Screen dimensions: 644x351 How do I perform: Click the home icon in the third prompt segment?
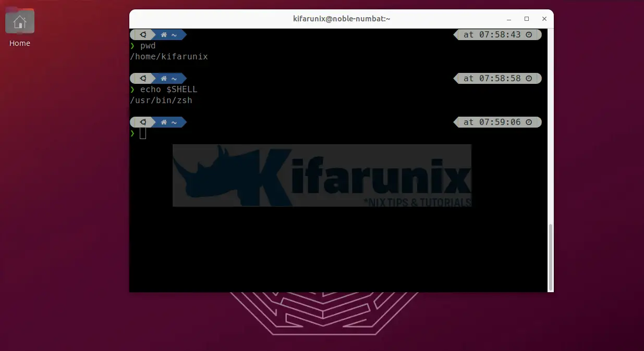[x=164, y=122]
